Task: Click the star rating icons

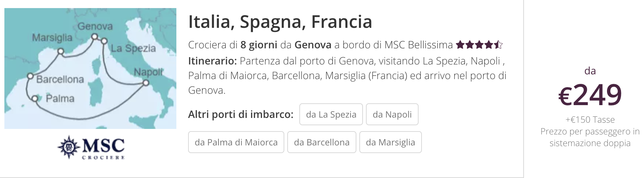Action: click(479, 45)
